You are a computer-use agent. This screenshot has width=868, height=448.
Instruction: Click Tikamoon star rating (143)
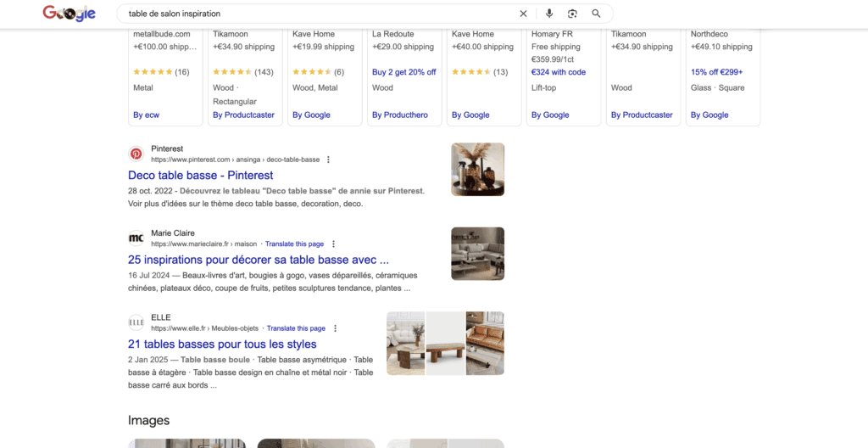pos(243,72)
